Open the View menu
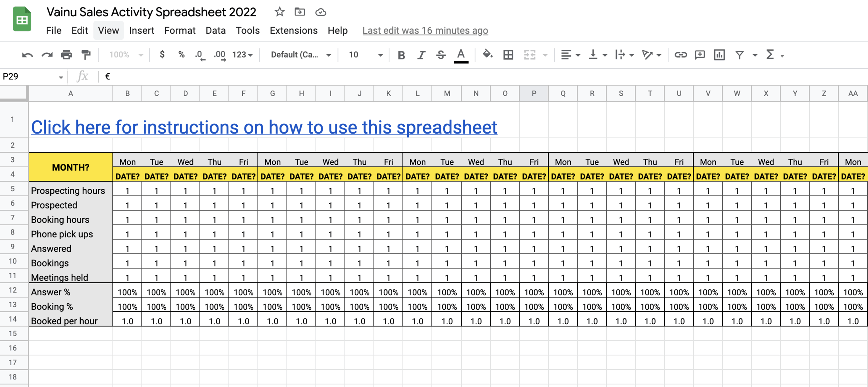The width and height of the screenshot is (868, 387). (108, 31)
